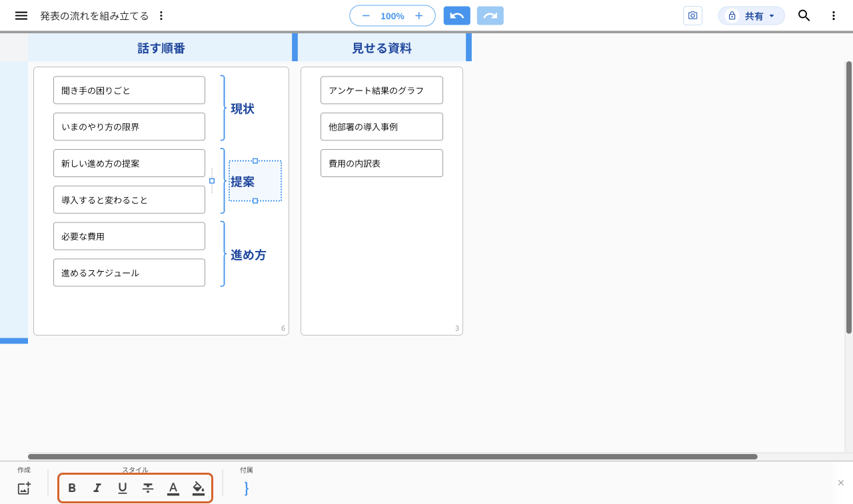Insert an image from 作成 section
This screenshot has height=504, width=853.
[x=24, y=488]
